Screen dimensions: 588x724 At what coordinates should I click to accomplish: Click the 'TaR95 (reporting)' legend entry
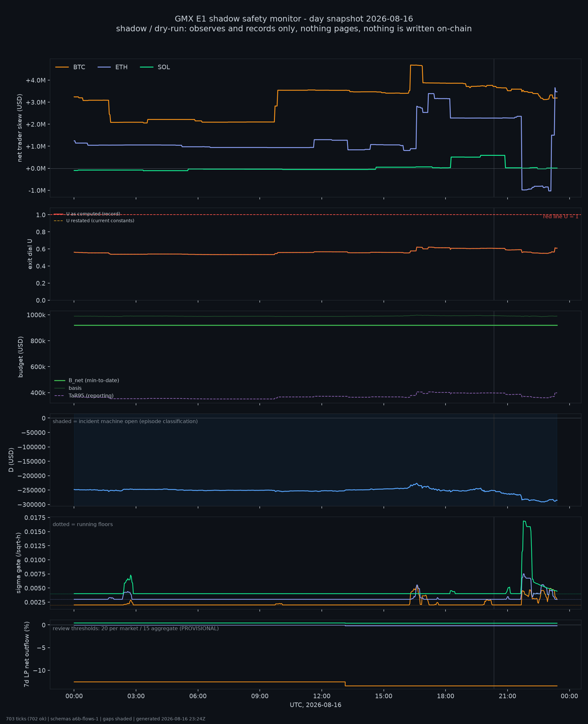(84, 396)
